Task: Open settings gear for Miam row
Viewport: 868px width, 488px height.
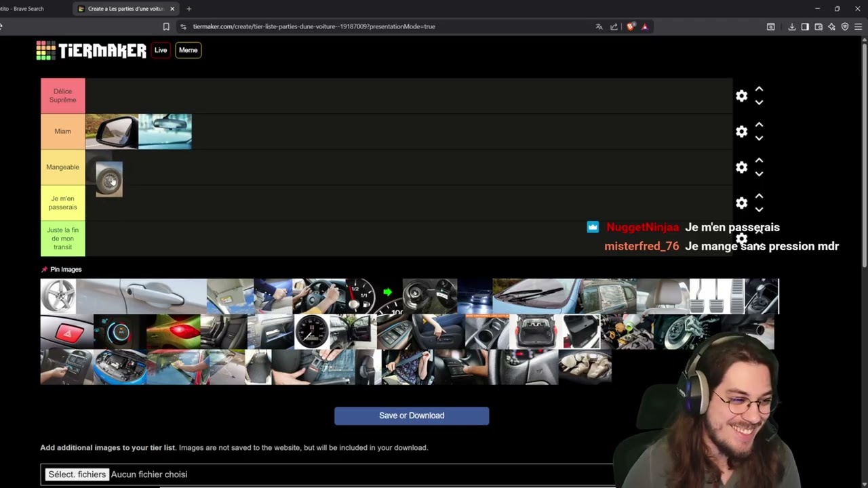Action: pos(741,131)
